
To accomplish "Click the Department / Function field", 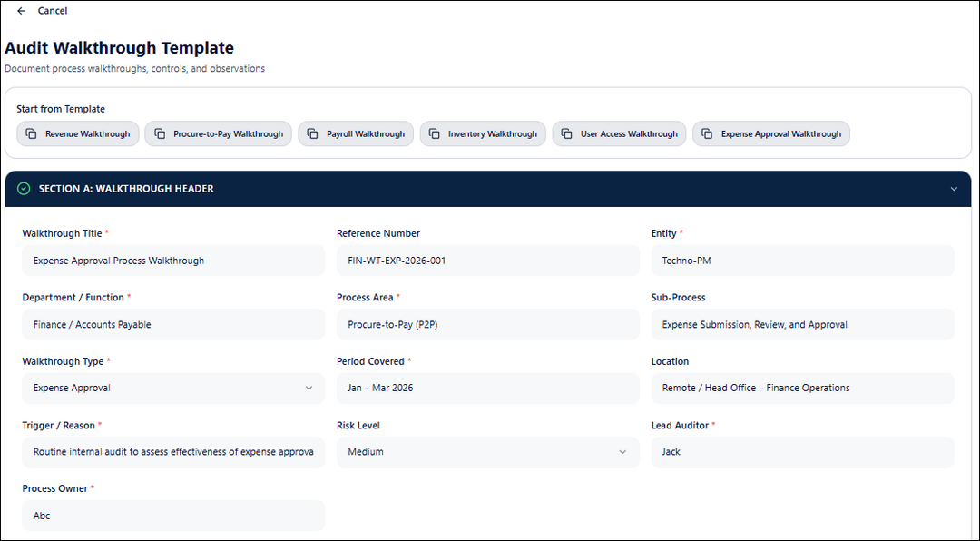I will 173,324.
